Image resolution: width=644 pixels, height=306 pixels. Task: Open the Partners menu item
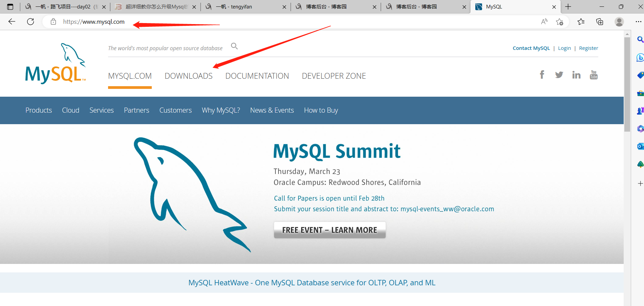(x=137, y=110)
